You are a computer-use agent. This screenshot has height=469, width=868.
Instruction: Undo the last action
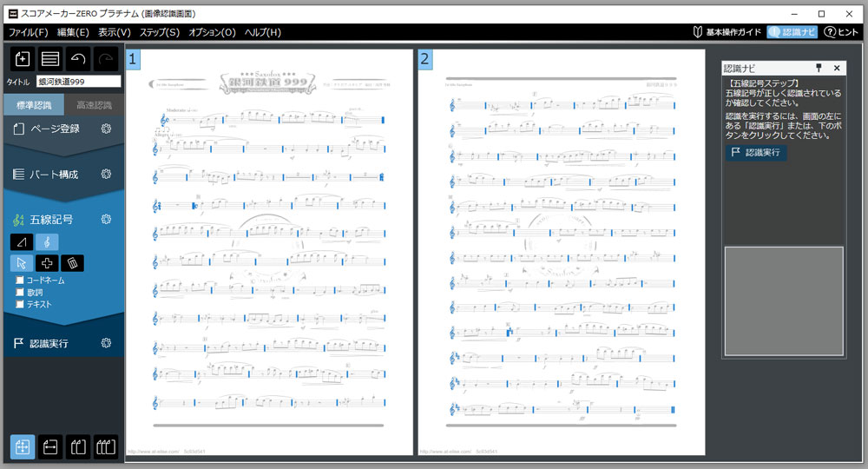click(78, 58)
